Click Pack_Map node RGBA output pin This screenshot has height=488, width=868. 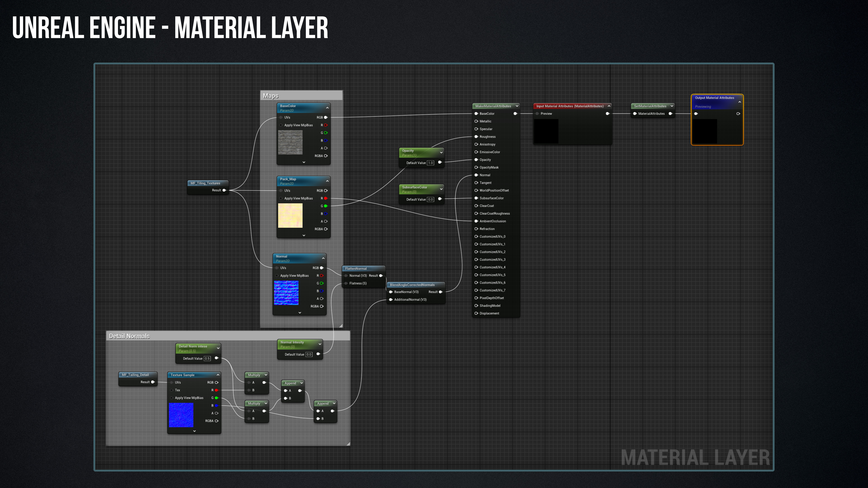point(325,229)
